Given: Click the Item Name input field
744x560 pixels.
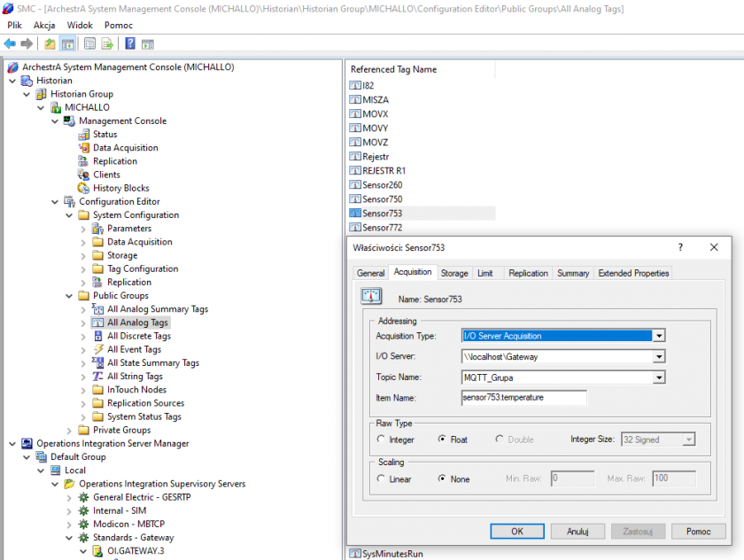Looking at the screenshot, I should pos(523,398).
